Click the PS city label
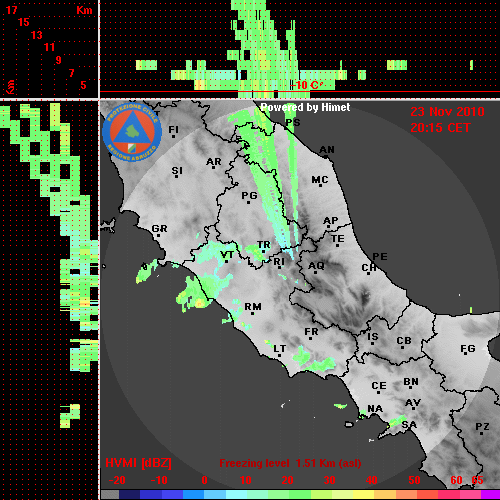This screenshot has height=500, width=500. point(293,122)
